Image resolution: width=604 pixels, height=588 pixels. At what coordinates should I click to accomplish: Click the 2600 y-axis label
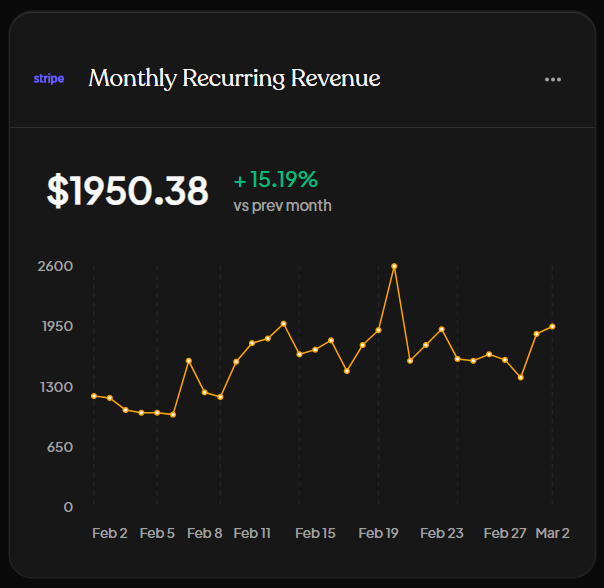tap(55, 266)
